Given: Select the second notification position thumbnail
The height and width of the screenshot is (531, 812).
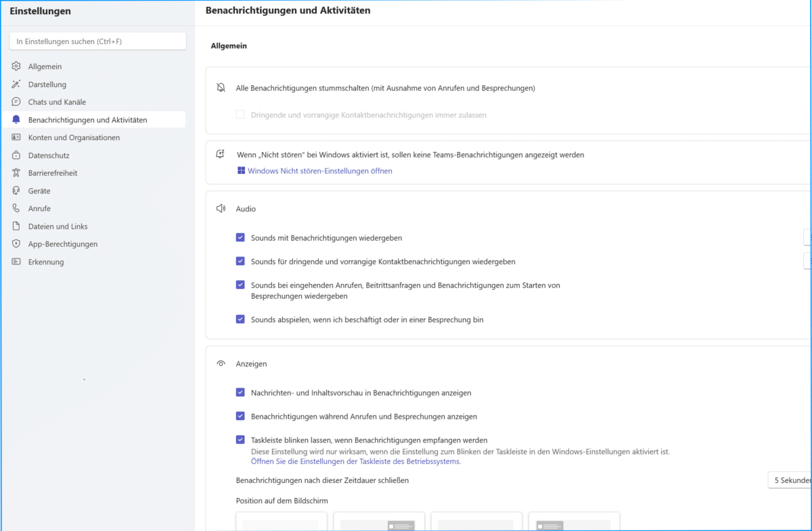Looking at the screenshot, I should (379, 522).
